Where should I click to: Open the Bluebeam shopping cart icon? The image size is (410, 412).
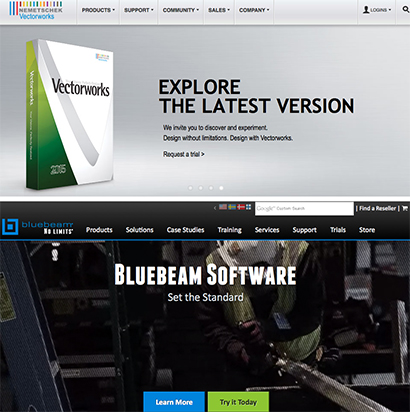[x=405, y=208]
